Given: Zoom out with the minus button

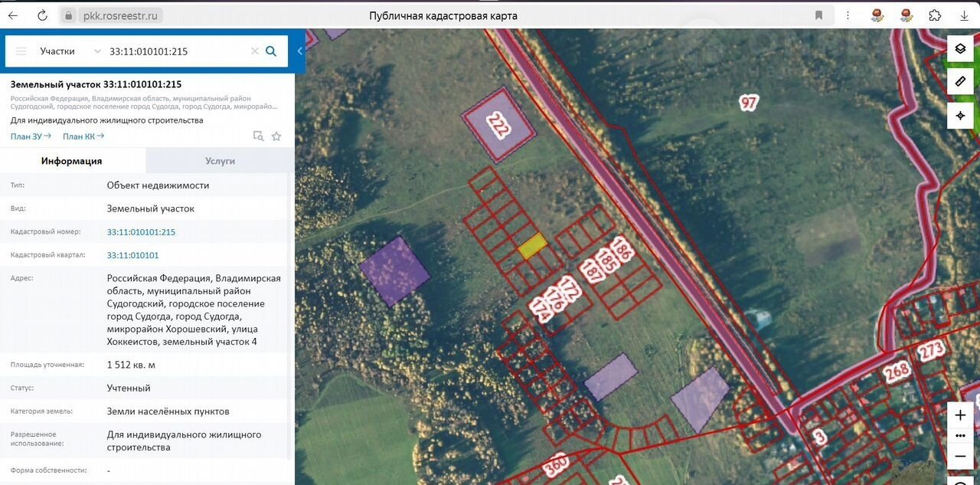Looking at the screenshot, I should (x=960, y=455).
